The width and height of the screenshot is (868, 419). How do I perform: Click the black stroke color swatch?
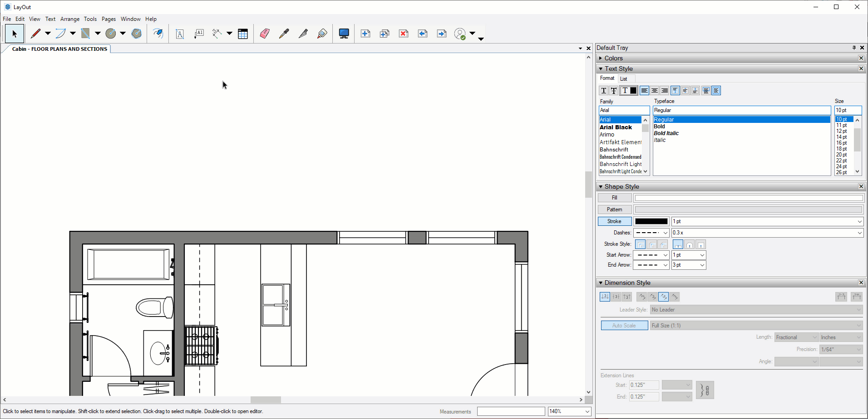click(x=651, y=221)
